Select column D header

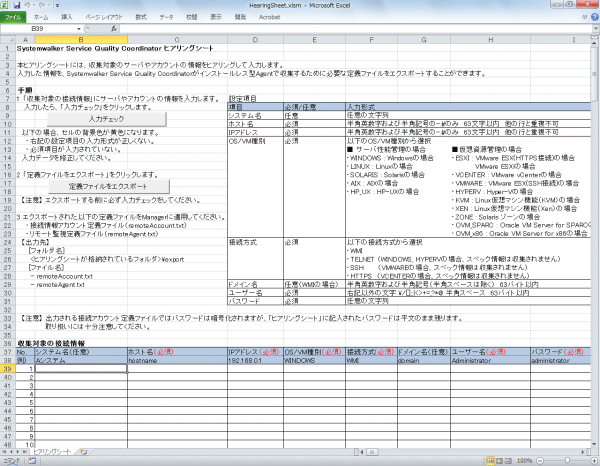coord(255,39)
